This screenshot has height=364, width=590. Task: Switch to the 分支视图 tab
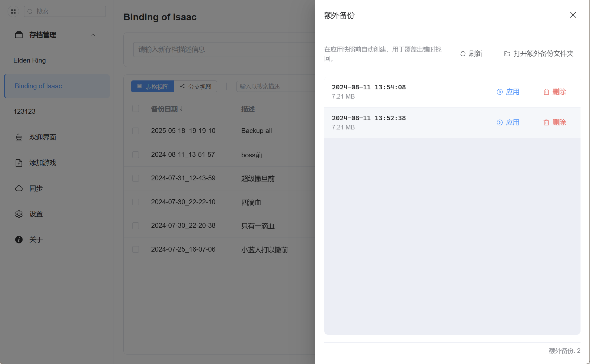pos(195,86)
